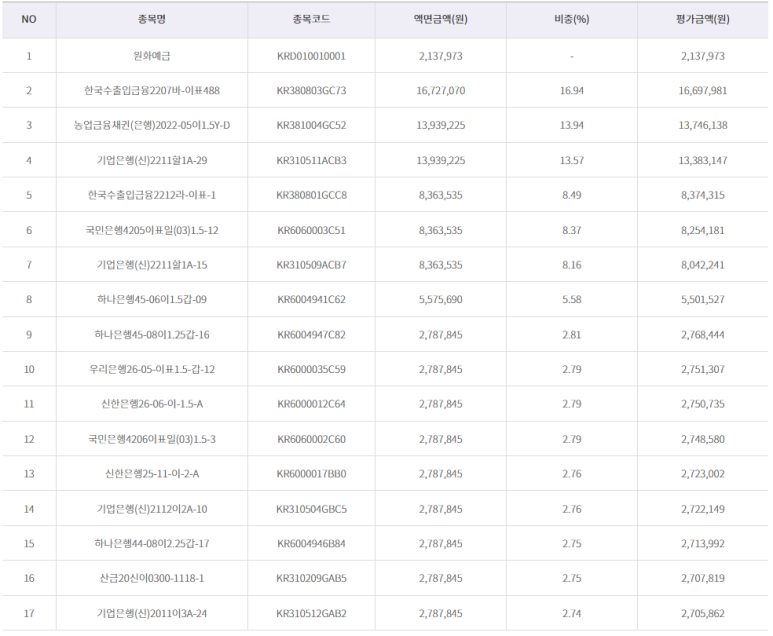The width and height of the screenshot is (773, 636).
Task: Click code KR6060002C60
Action: [311, 439]
